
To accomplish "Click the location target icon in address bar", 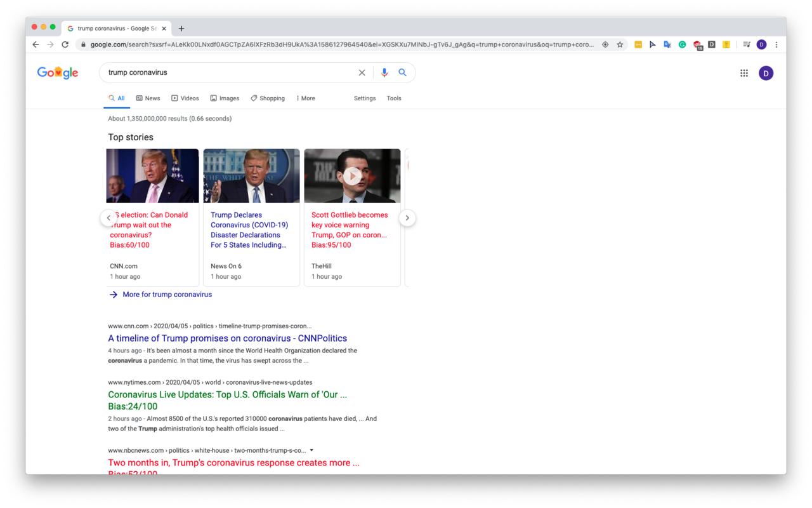I will tap(605, 44).
